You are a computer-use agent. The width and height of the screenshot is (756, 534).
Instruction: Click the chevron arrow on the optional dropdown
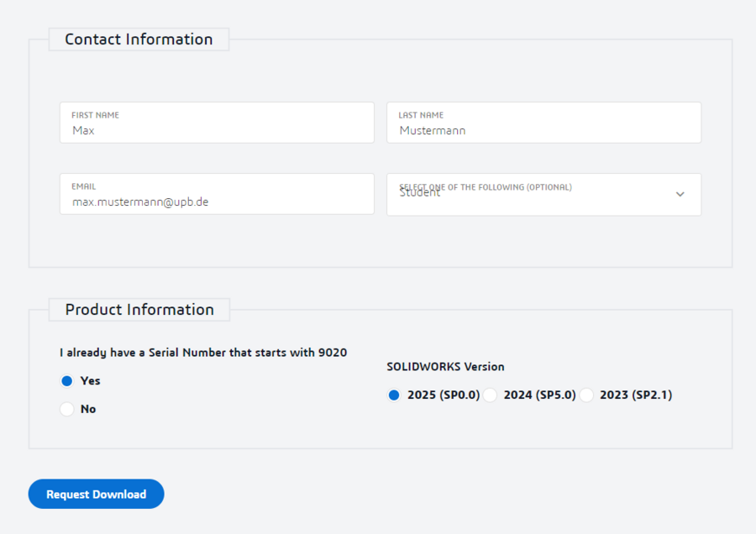pyautogui.click(x=680, y=194)
